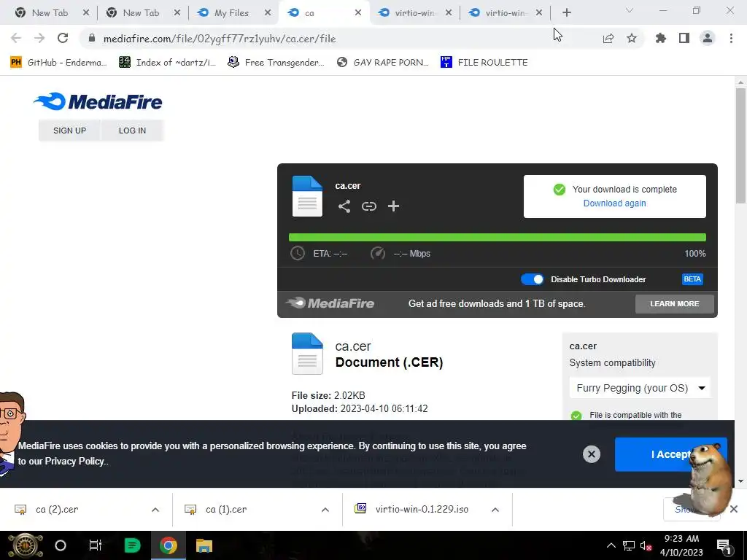
Task: Open File Explorer from taskbar
Action: coord(204,545)
